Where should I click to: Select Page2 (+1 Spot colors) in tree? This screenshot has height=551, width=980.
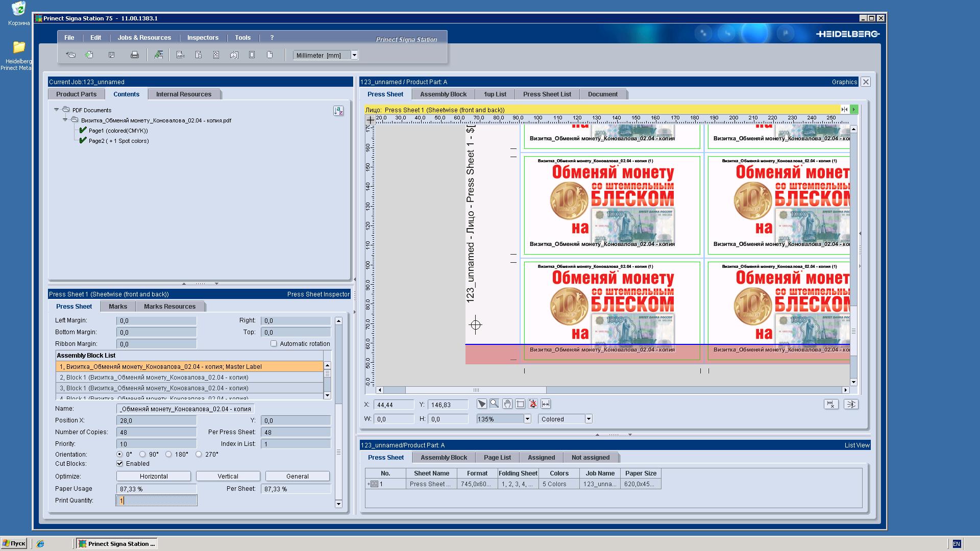[118, 141]
